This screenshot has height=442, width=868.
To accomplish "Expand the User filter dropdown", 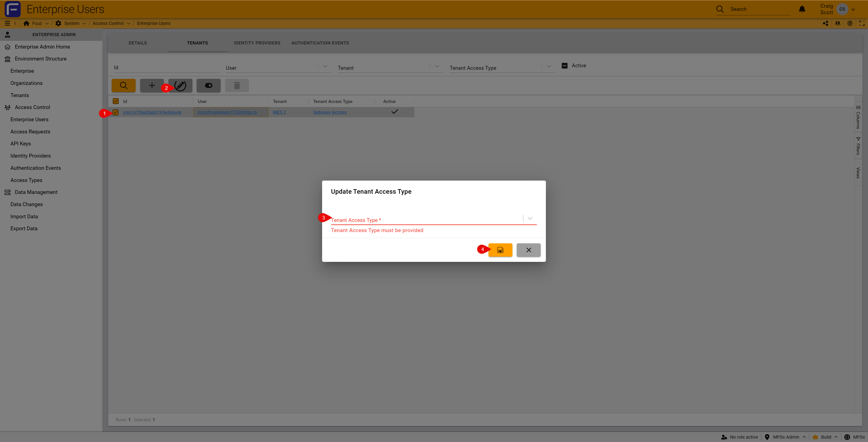I will pos(325,66).
